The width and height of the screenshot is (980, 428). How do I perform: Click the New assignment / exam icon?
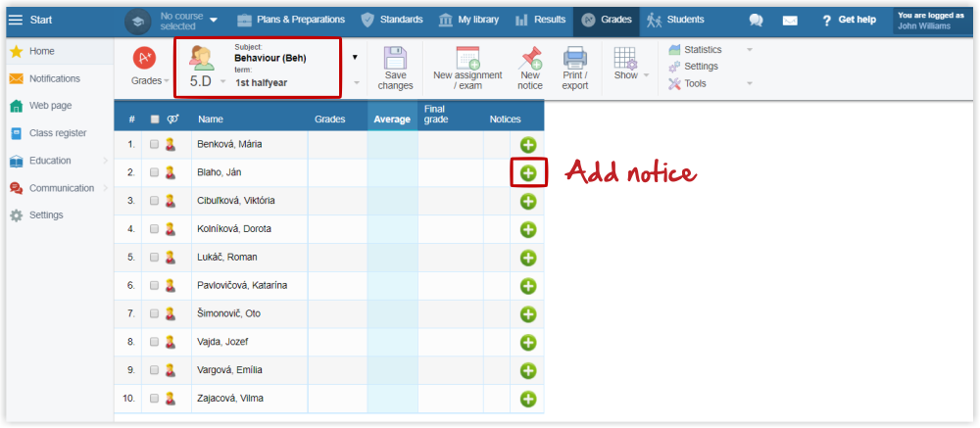tap(467, 58)
